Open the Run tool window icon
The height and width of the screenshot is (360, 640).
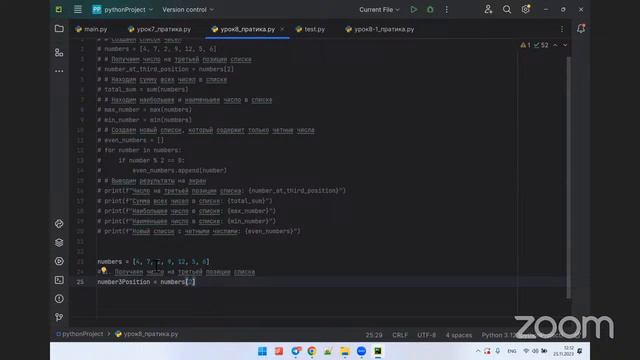pyautogui.click(x=59, y=261)
